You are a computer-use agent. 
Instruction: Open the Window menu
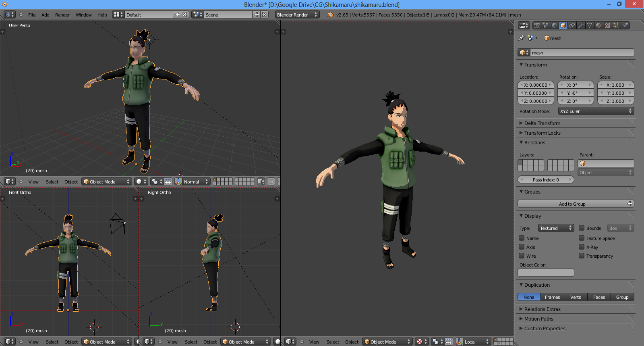(x=84, y=15)
